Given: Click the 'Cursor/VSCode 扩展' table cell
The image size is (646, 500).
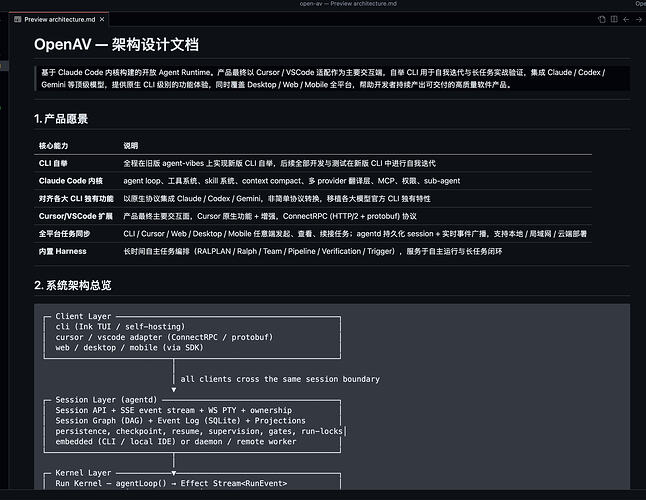Looking at the screenshot, I should [76, 216].
